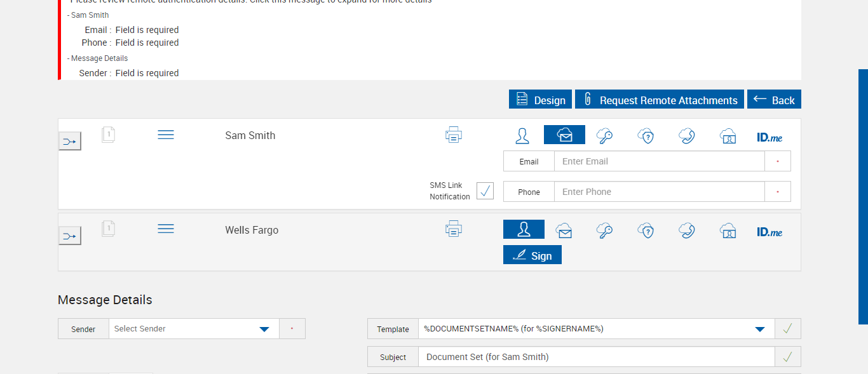Click the printer icon in Sam Smith's row

click(453, 135)
